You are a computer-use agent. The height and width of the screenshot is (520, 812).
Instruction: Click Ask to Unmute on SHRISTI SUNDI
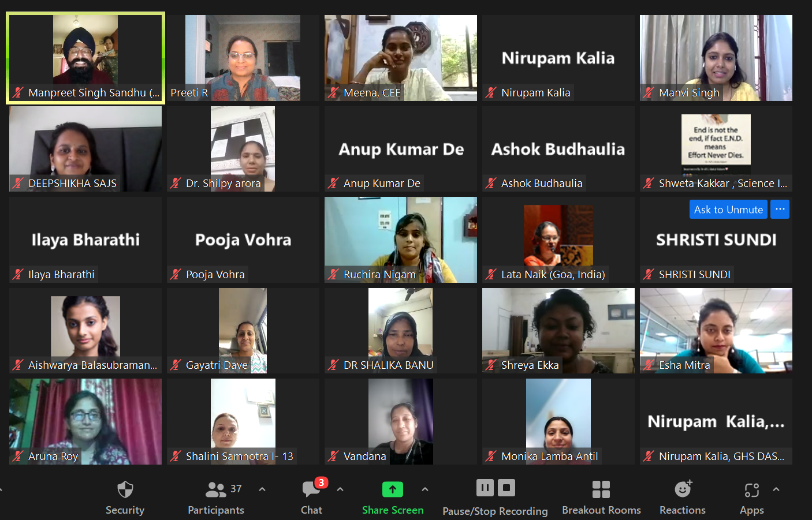click(x=728, y=210)
